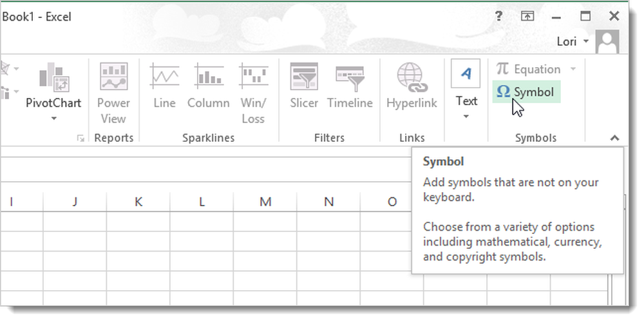The image size is (644, 321).
Task: Open Excel Help question mark
Action: [498, 16]
